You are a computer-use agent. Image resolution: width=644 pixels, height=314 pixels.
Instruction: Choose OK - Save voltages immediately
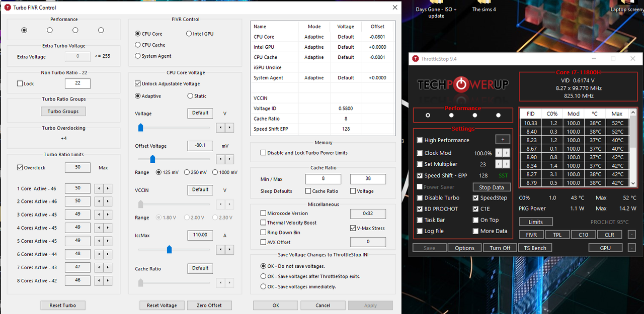coord(263,286)
